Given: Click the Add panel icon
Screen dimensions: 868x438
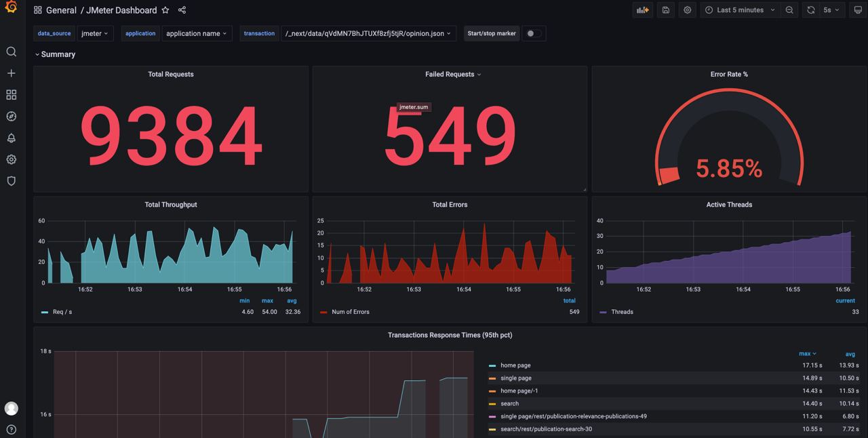Looking at the screenshot, I should coord(642,10).
